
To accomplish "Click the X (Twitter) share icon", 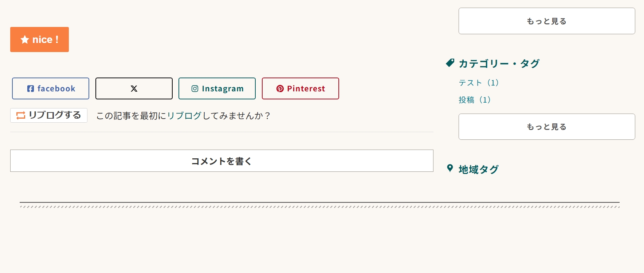I will tap(134, 88).
